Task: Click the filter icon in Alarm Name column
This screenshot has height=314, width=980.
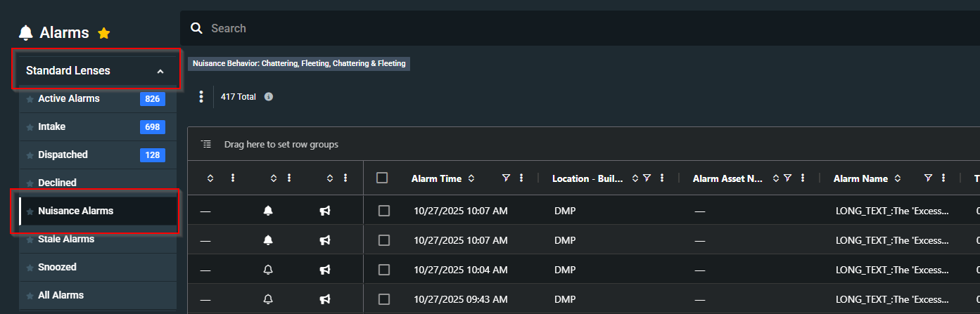Action: tap(928, 178)
